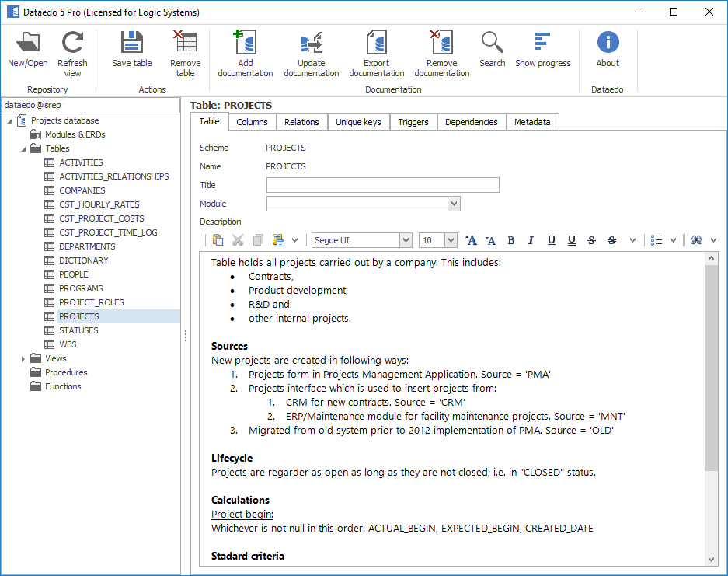Toggle bold formatting in description editor
728x576 pixels.
(511, 240)
